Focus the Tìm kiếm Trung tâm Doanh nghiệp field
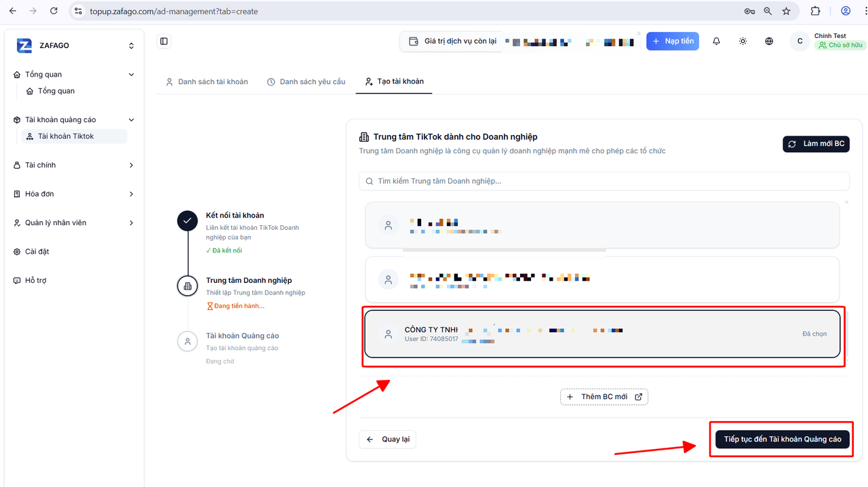Image resolution: width=868 pixels, height=487 pixels. [x=604, y=181]
